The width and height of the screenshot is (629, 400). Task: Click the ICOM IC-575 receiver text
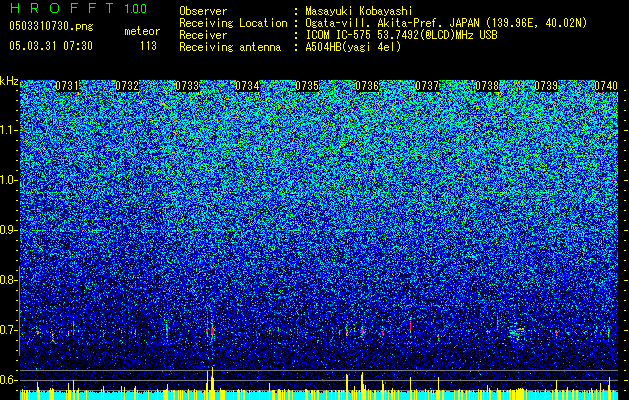pos(401,35)
